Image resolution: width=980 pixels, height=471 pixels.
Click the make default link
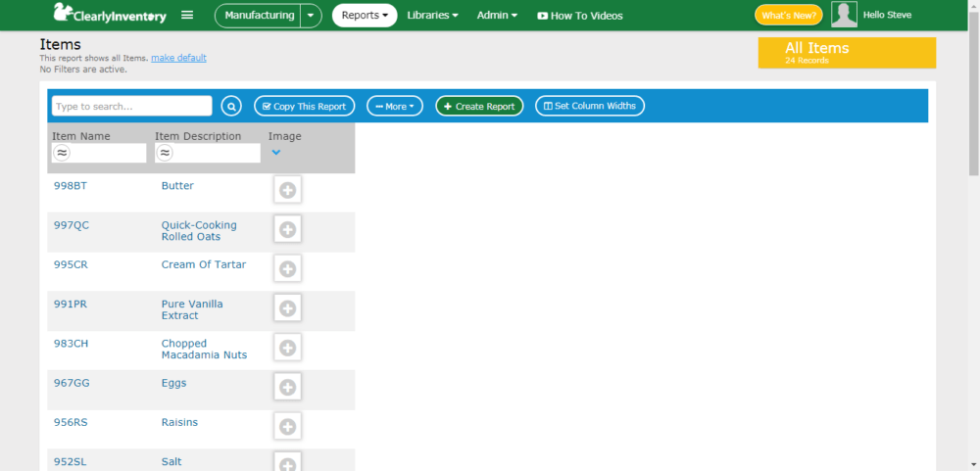point(178,58)
